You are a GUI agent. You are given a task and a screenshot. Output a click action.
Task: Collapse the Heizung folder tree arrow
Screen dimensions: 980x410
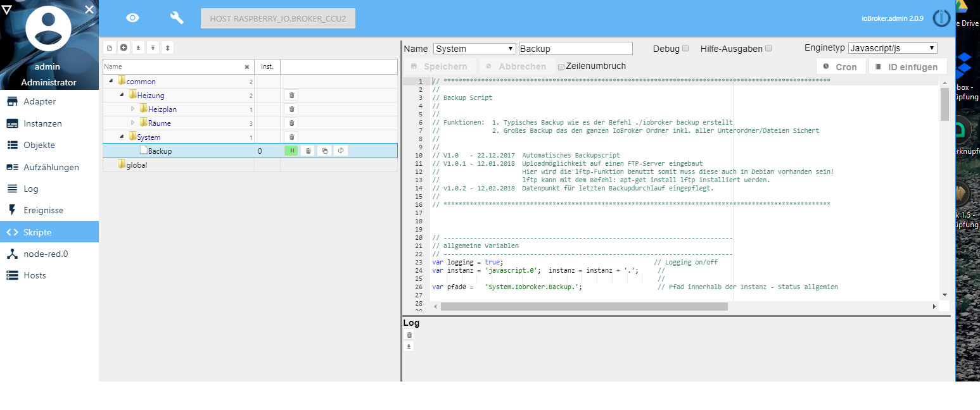click(x=122, y=96)
